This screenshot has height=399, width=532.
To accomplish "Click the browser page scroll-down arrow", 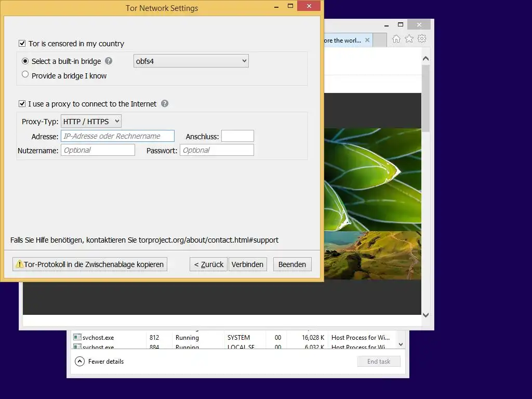I will pyautogui.click(x=426, y=315).
